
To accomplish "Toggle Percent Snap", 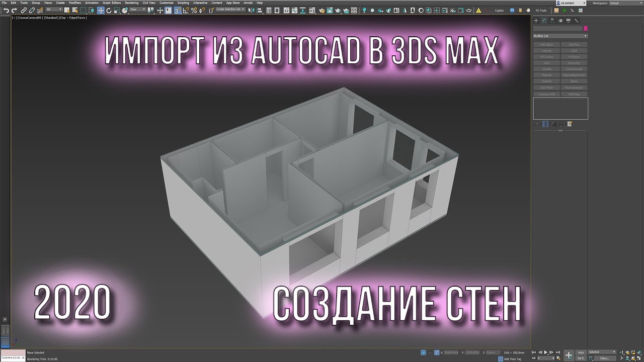I will (194, 10).
